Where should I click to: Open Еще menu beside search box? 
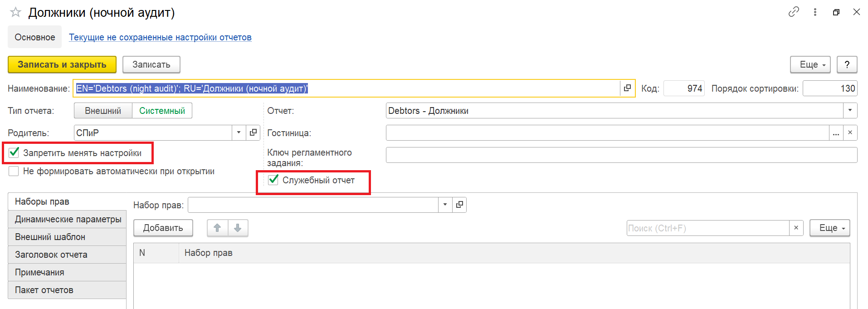tap(830, 228)
